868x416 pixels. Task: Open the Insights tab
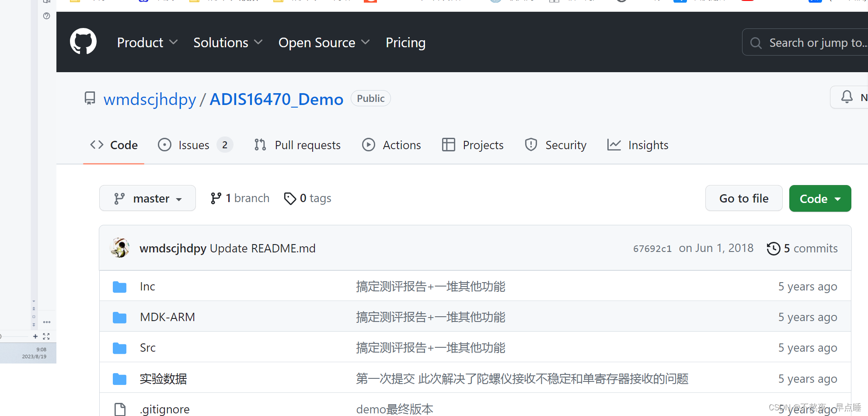coord(638,145)
